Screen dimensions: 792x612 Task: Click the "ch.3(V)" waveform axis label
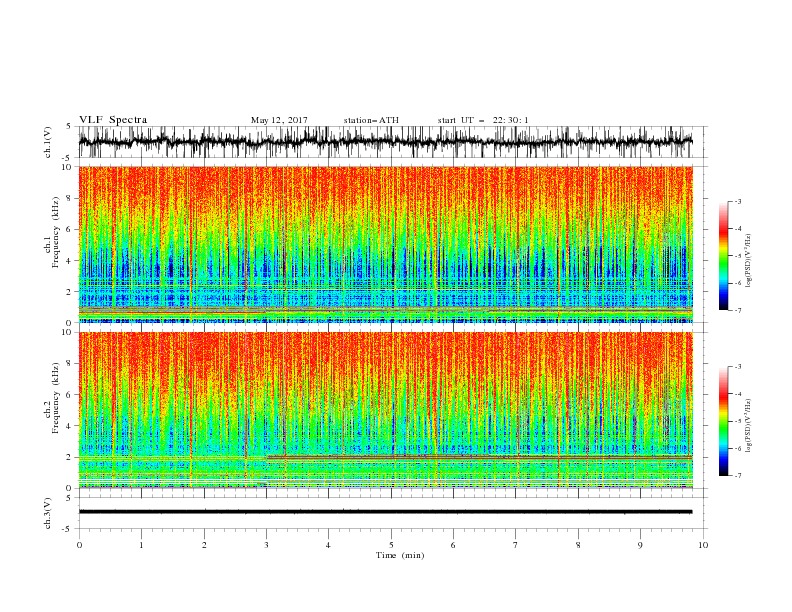click(48, 513)
